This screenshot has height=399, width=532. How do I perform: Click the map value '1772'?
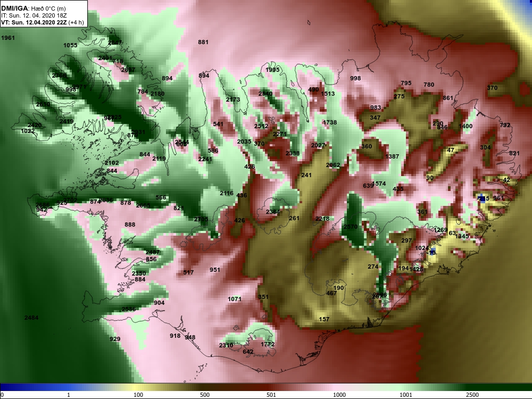point(268,344)
